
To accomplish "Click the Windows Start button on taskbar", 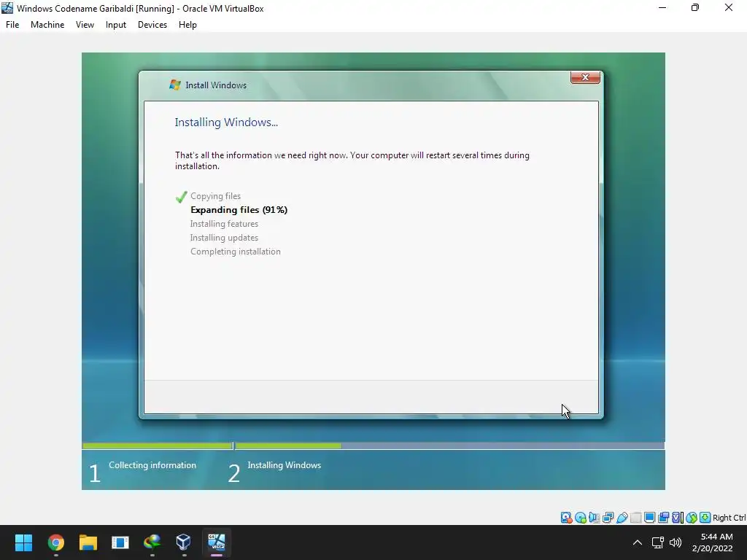I will point(23,542).
